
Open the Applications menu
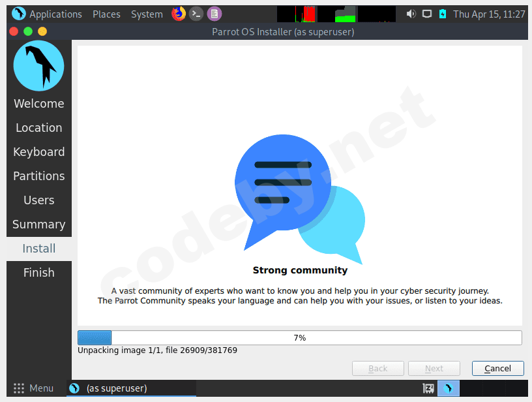click(55, 14)
